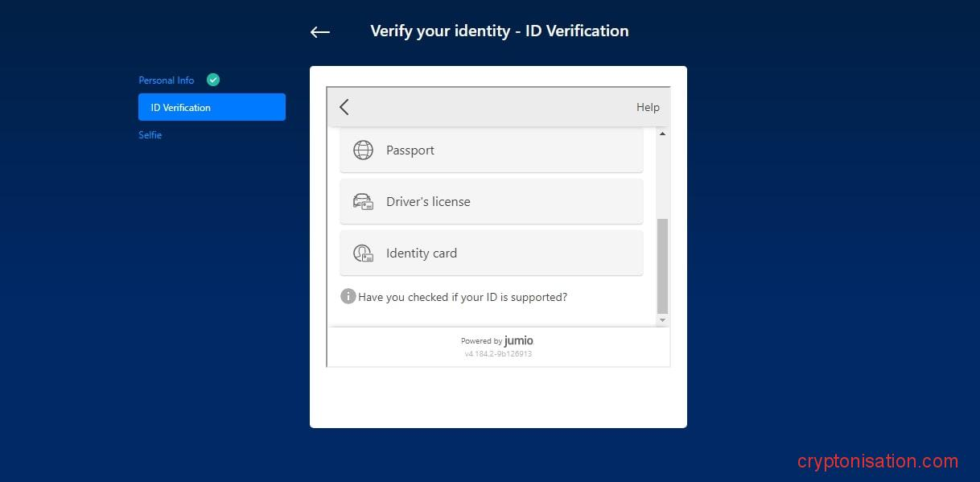Click the Identity card icon
Viewport: 980px width, 482px height.
tap(363, 253)
